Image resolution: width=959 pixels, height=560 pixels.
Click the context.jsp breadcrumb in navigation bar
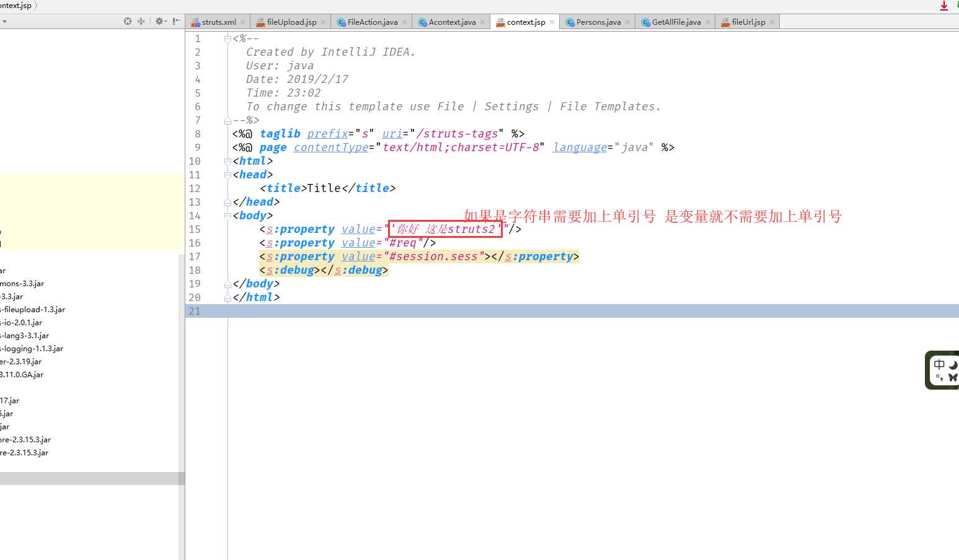(x=16, y=6)
